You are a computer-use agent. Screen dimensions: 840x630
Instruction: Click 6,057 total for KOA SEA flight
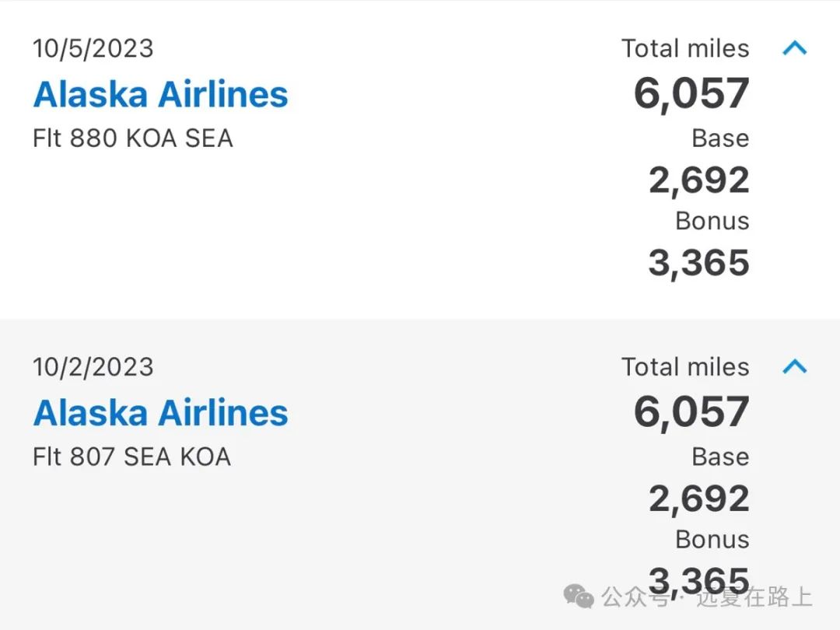coord(691,94)
